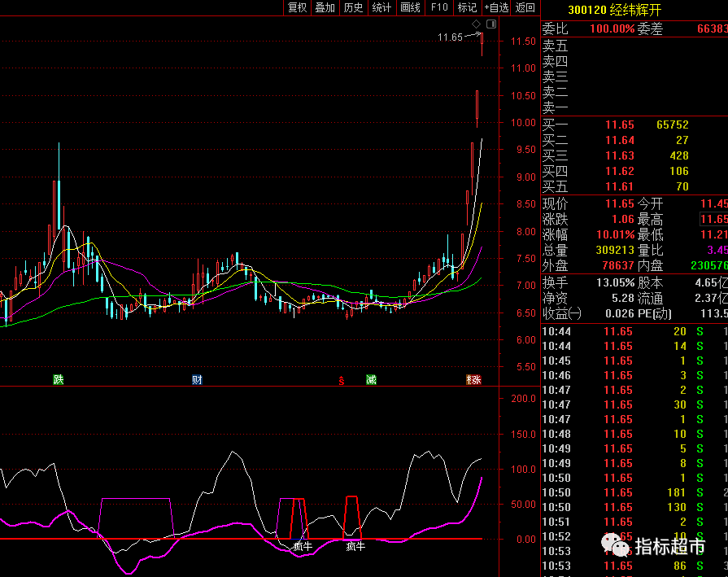This screenshot has width=728, height=577.
Task: Click the 涨 event marker icon
Action: 473,380
